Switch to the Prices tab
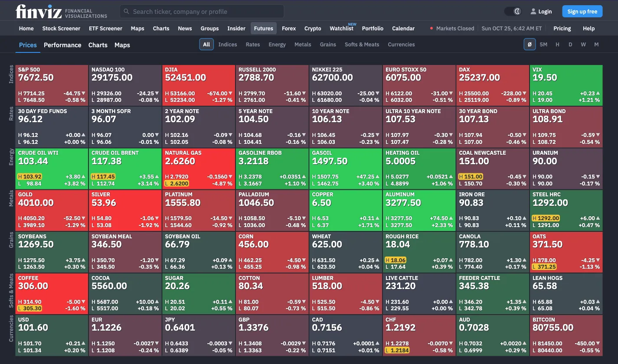Image resolution: width=618 pixels, height=364 pixels. (x=28, y=45)
